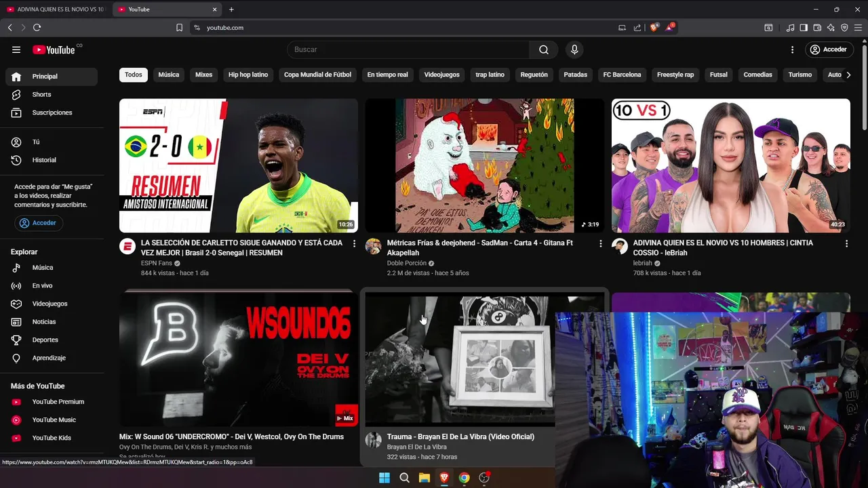Select the Hip hop latino chip
Image resolution: width=868 pixels, height=488 pixels.
coord(248,75)
